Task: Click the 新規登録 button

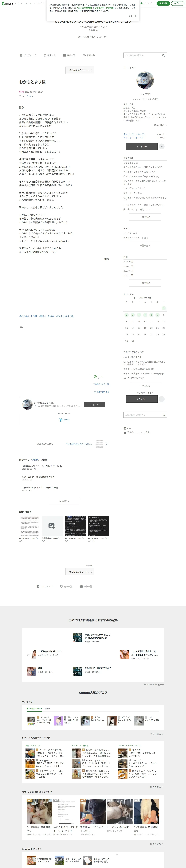Action: click(163, 3)
